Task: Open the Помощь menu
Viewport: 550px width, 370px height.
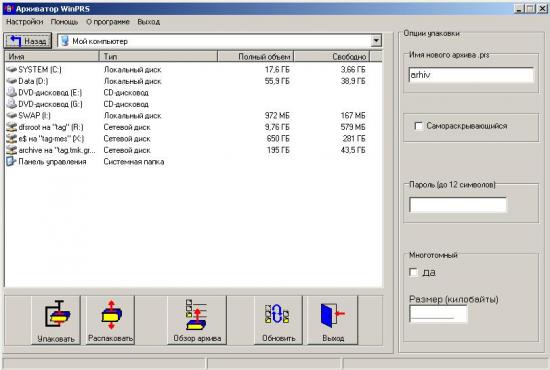Action: pos(65,22)
